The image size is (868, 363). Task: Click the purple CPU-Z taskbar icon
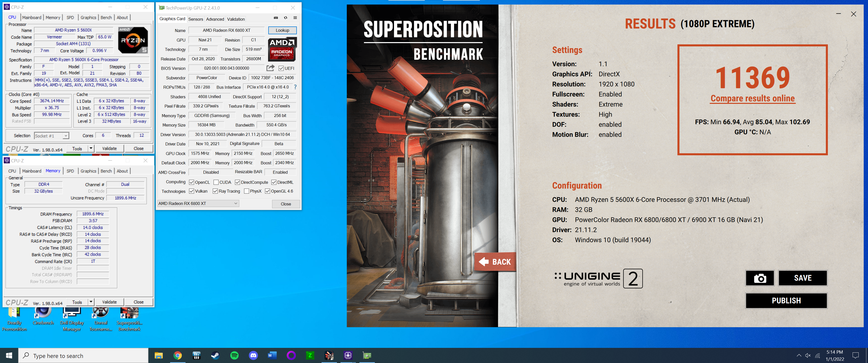click(348, 355)
